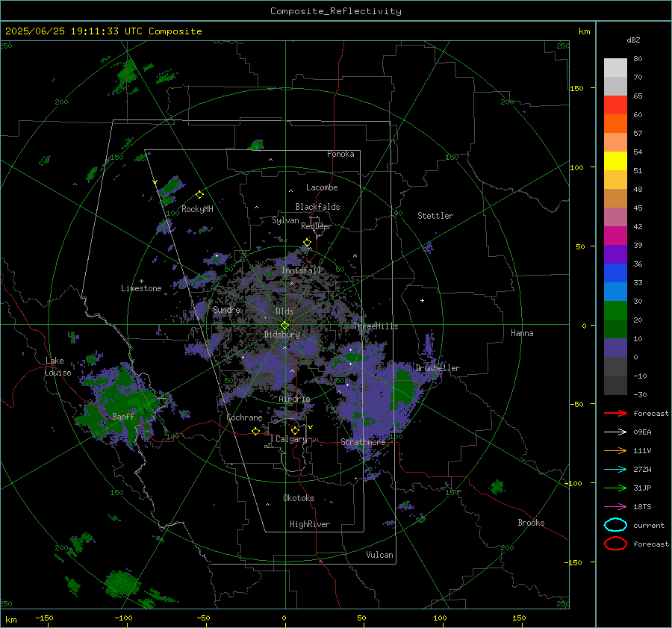Viewport: 672px width, 628px height.
Task: Click the Composite_Reflectivity title
Action: click(336, 11)
